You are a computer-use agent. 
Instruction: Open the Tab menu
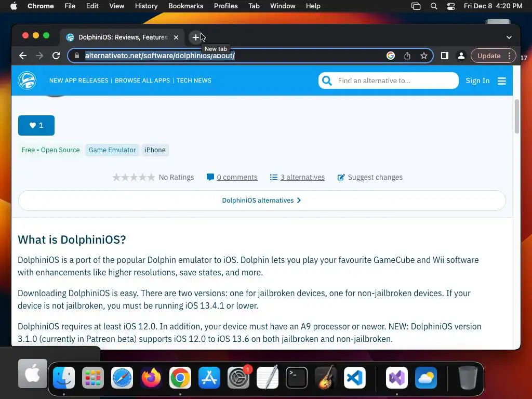point(254,6)
